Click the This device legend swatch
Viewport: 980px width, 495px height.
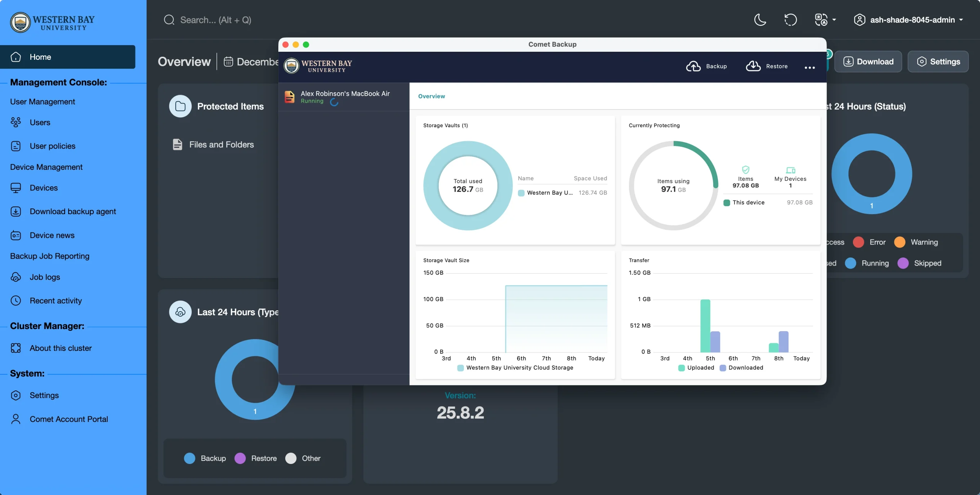[727, 203]
